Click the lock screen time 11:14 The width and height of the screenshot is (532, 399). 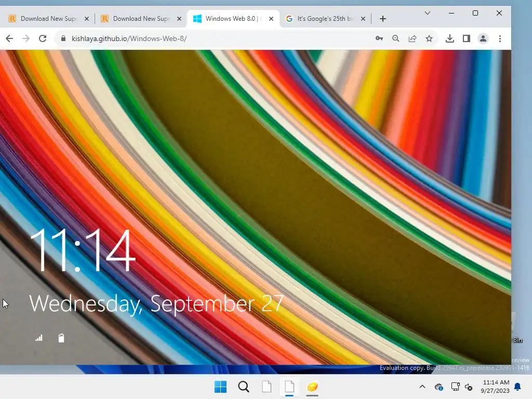(x=83, y=250)
